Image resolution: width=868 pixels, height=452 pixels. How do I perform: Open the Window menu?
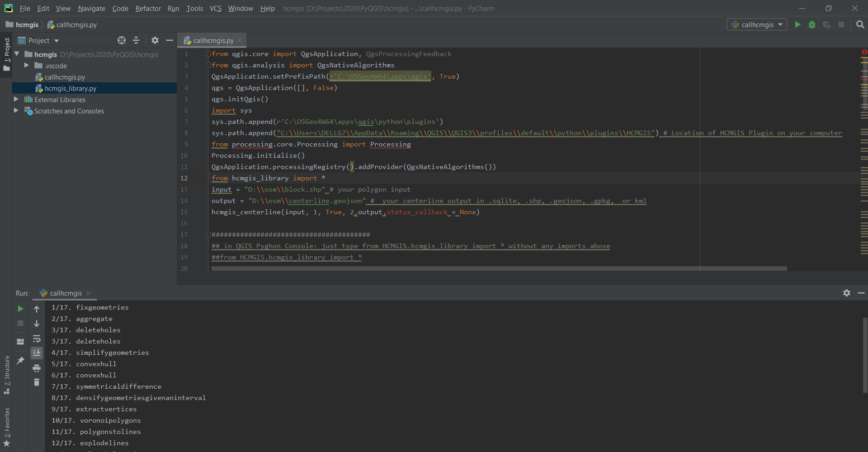tap(241, 8)
